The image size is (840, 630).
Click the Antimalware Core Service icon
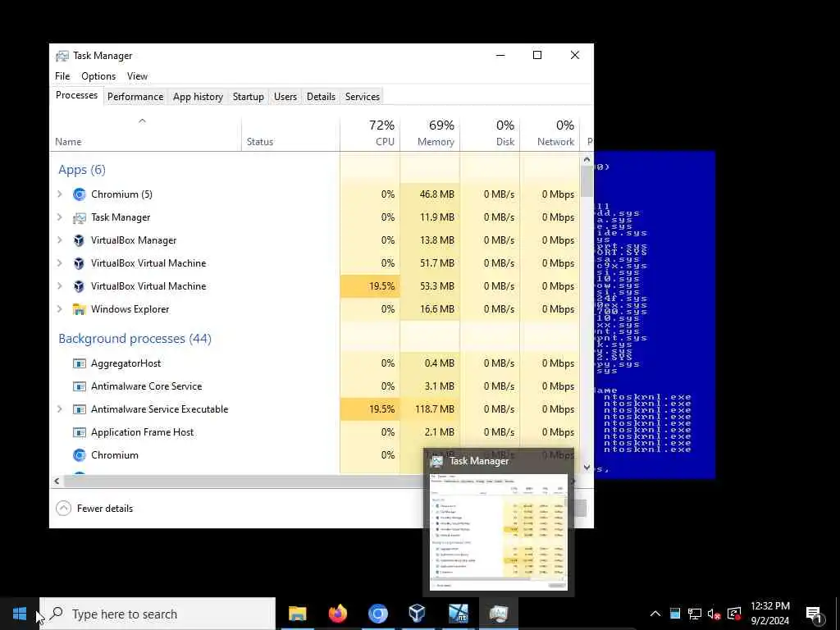[80, 386]
